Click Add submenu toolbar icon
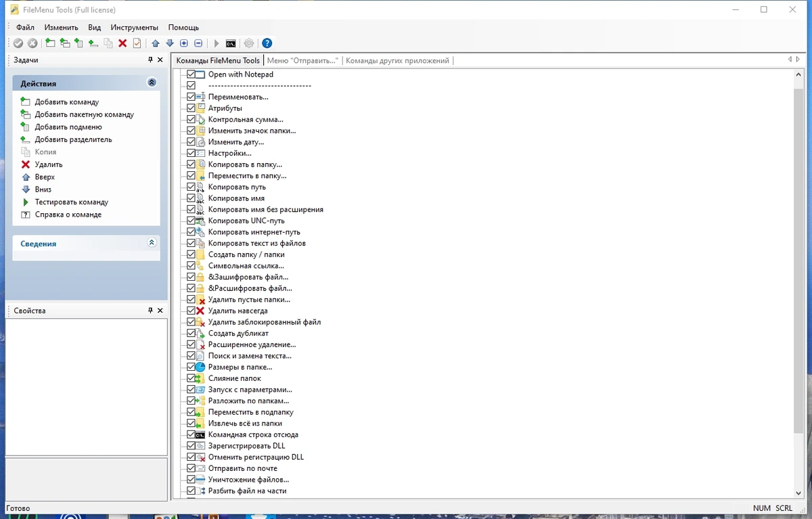 (79, 43)
